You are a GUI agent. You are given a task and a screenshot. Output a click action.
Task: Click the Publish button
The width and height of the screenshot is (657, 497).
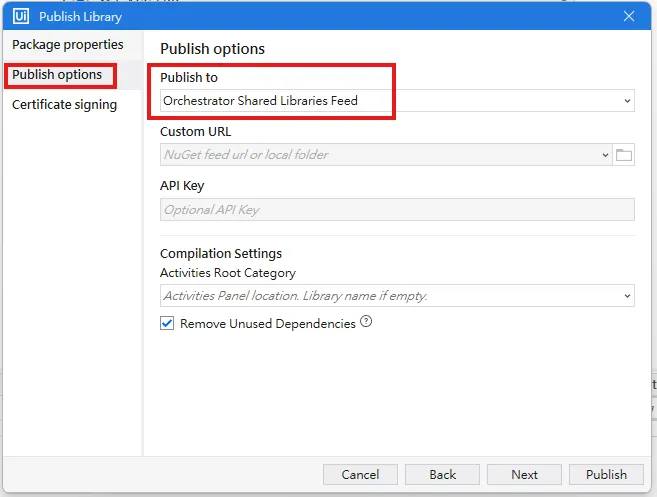click(606, 475)
